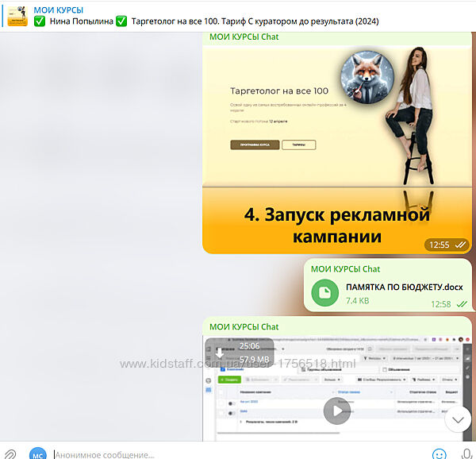Click the ПРОГРАММА КУРСА button in image
This screenshot has width=476, height=459.
click(255, 145)
